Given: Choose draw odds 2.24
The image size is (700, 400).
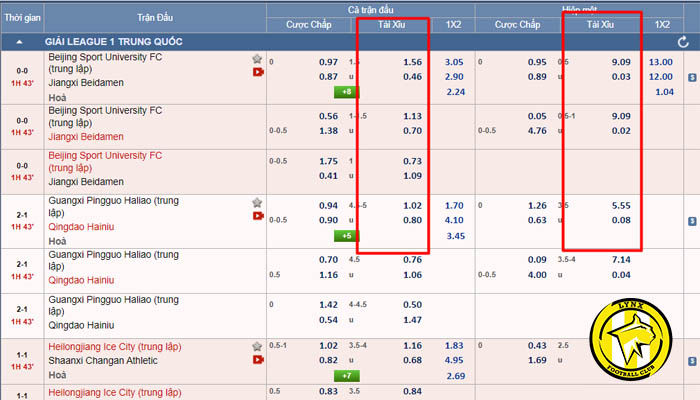Looking at the screenshot, I should [456, 92].
